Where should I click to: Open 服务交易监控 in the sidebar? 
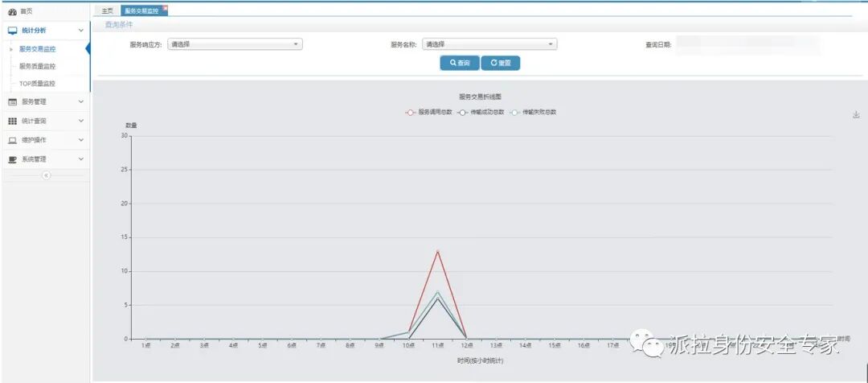pyautogui.click(x=37, y=49)
